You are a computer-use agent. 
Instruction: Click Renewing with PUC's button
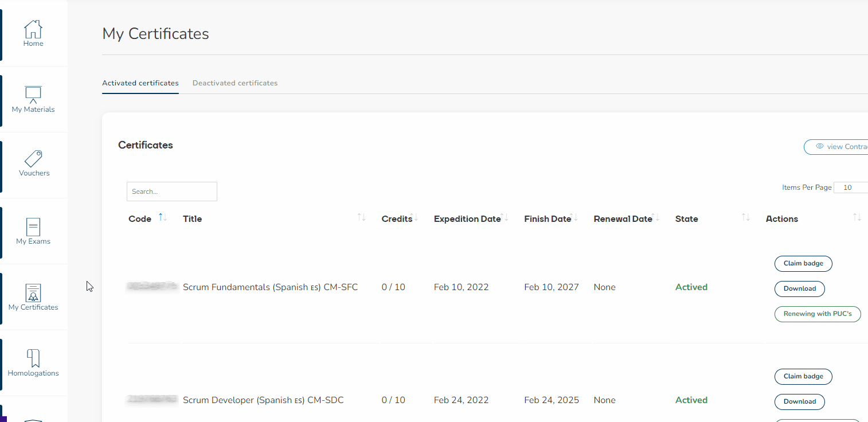pos(818,314)
